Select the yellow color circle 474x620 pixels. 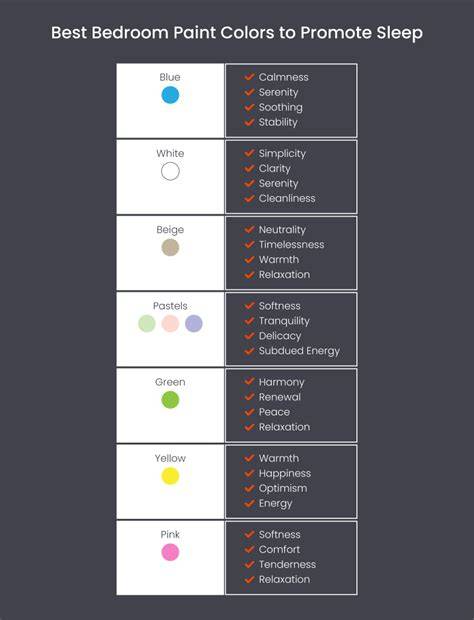pos(170,476)
